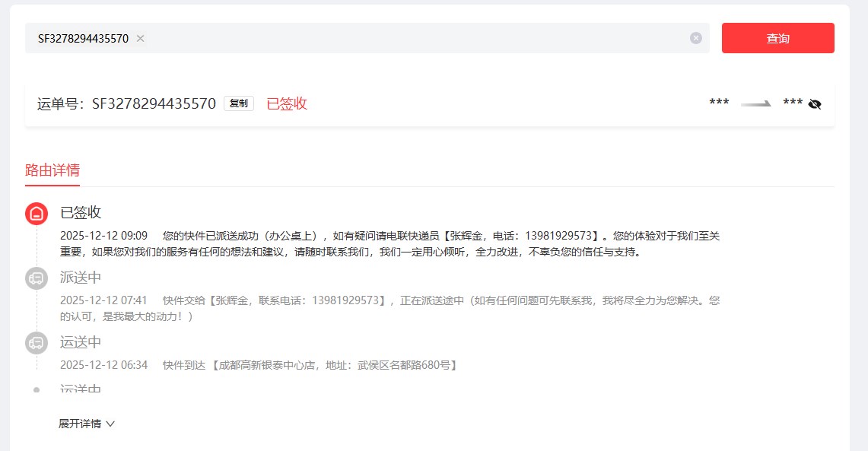The height and width of the screenshot is (451, 868).
Task: Click the 派送中 step heading
Action: [x=81, y=277]
